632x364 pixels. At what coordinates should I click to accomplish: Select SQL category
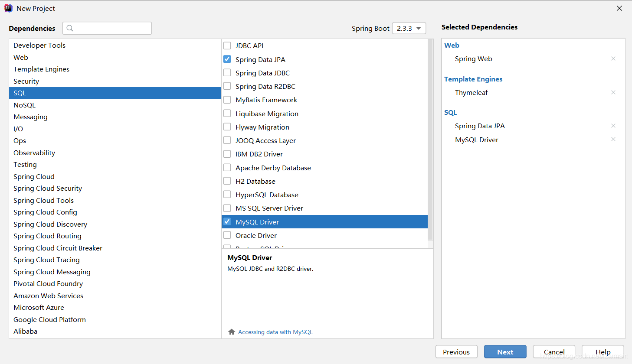click(x=115, y=93)
